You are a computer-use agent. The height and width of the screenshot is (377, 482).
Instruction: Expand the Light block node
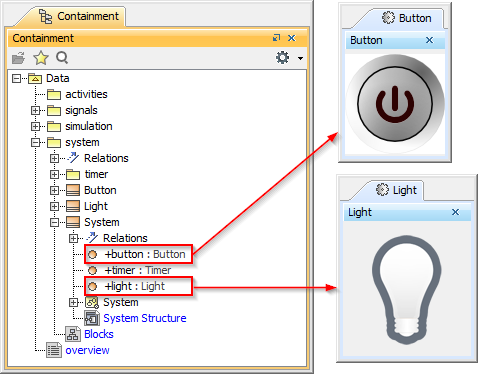[54, 206]
